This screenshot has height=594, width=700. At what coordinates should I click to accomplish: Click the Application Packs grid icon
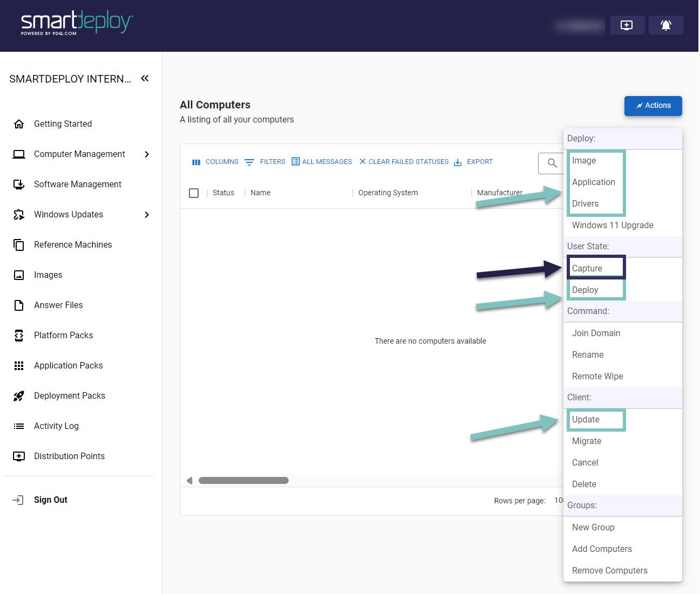[19, 366]
